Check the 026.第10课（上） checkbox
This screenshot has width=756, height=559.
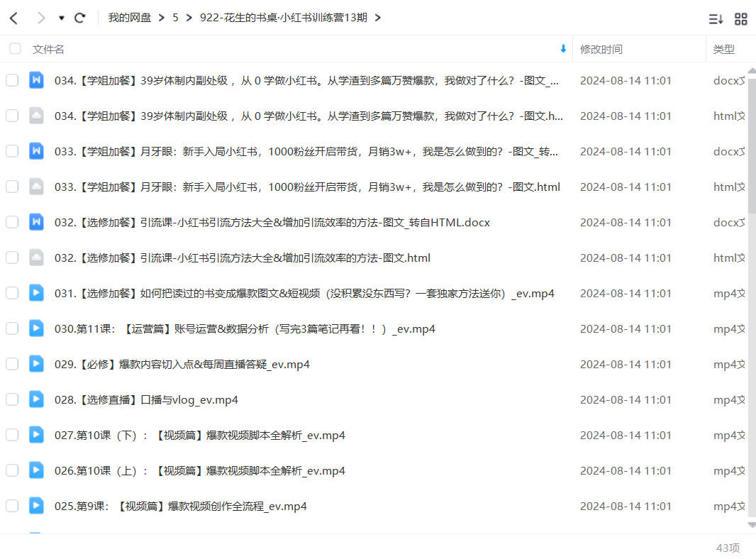click(x=12, y=470)
